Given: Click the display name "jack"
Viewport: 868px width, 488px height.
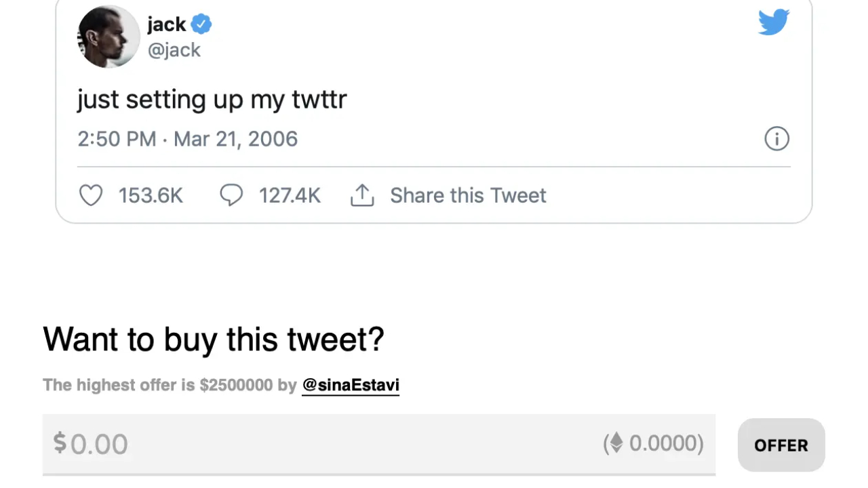Looking at the screenshot, I should (166, 24).
